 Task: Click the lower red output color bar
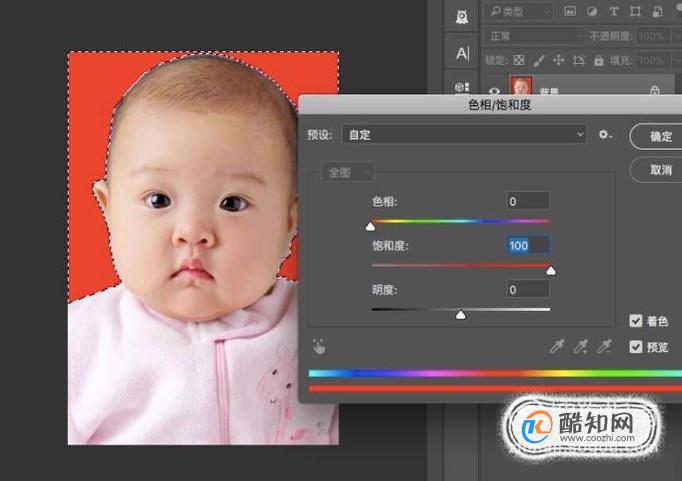[495, 389]
